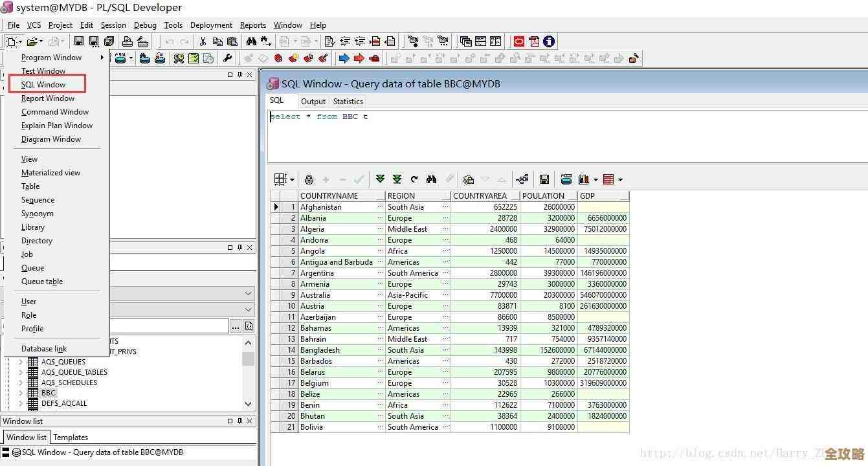Find data using the binoculars icon
868x466 pixels.
431,179
